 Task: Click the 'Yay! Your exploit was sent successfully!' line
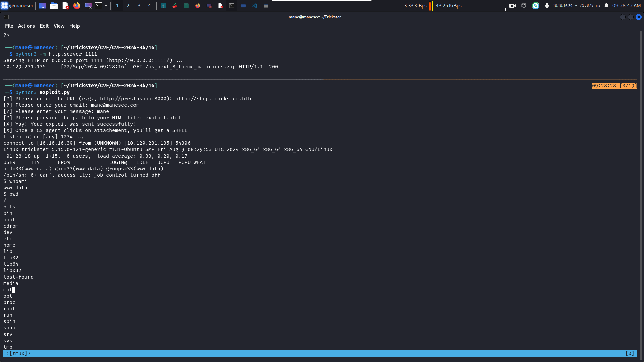[70, 124]
